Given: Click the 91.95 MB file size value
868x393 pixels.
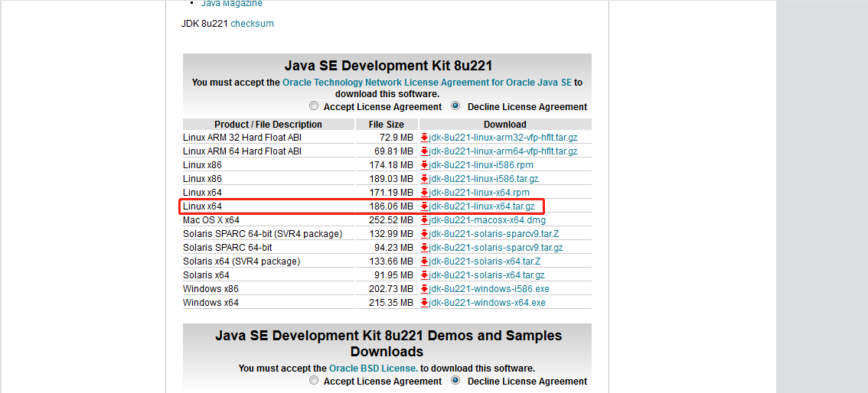Looking at the screenshot, I should click(x=393, y=275).
